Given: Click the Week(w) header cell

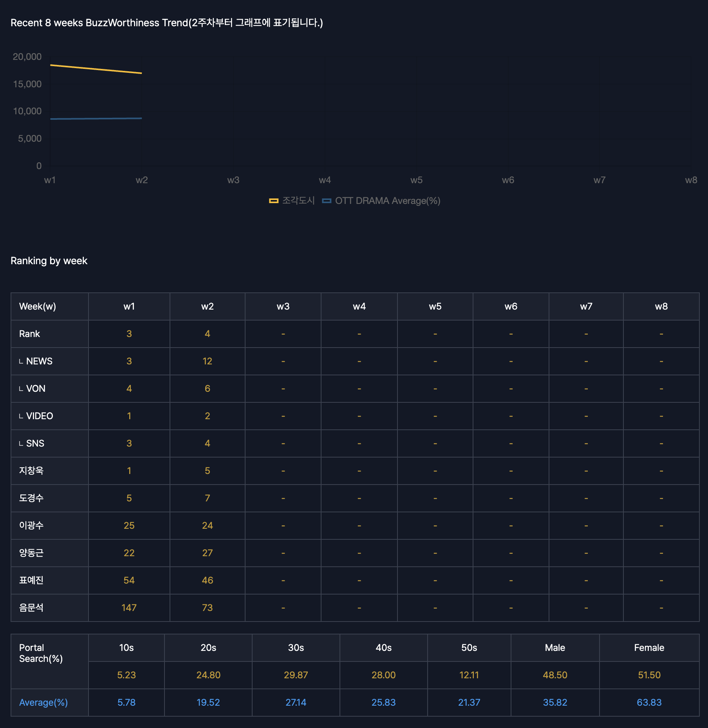Looking at the screenshot, I should coord(38,306).
